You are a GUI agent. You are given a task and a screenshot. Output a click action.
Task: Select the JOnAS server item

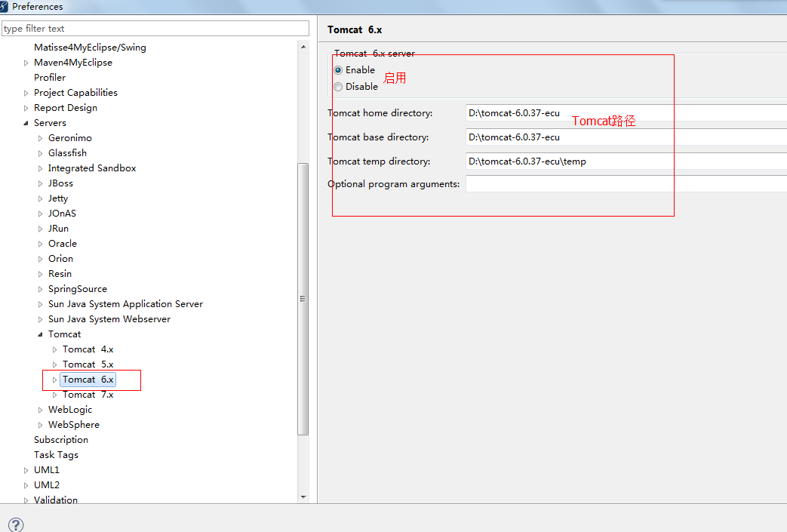click(62, 214)
